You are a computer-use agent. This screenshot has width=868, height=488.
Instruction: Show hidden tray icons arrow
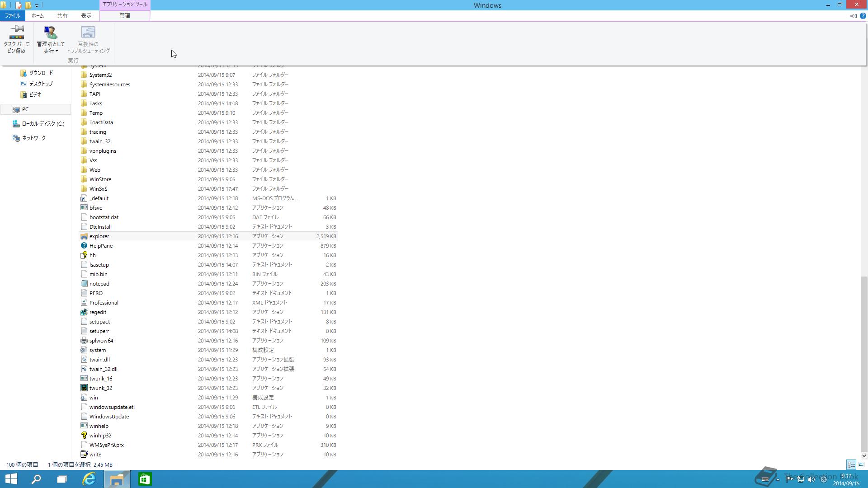point(778,479)
